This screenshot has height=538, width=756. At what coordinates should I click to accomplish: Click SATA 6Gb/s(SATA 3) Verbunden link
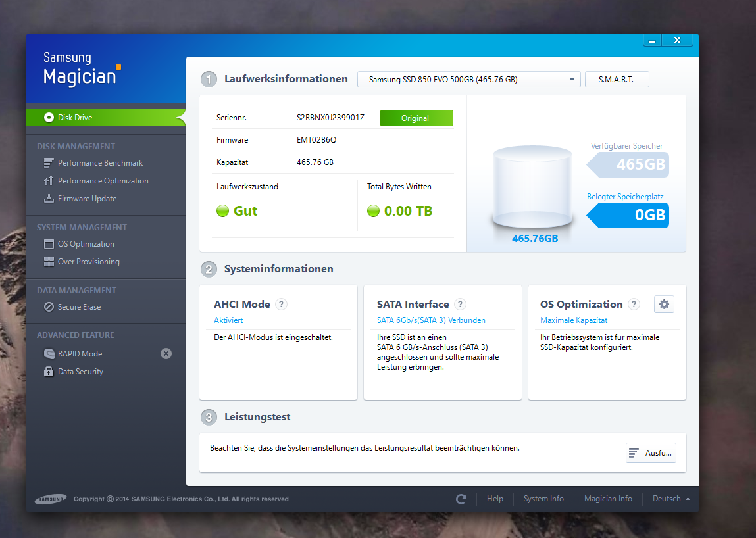[431, 320]
